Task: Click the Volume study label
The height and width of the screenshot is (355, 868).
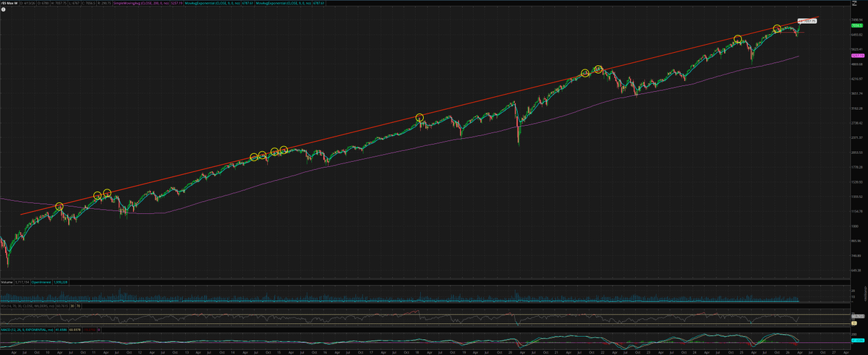Action: click(x=7, y=282)
